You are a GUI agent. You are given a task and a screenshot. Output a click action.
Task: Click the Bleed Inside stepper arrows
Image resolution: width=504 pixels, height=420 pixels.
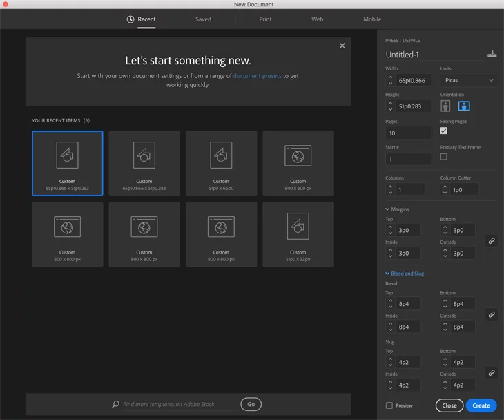[390, 327]
